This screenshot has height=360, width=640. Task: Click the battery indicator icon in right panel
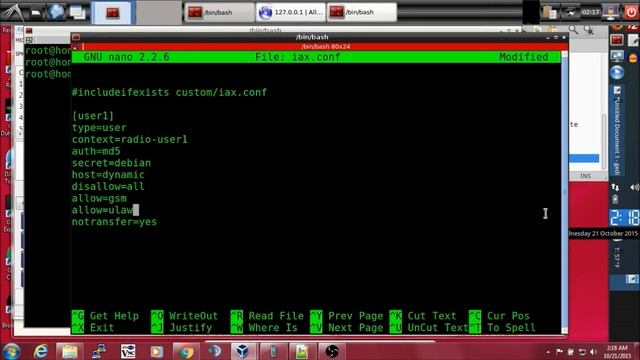click(615, 199)
